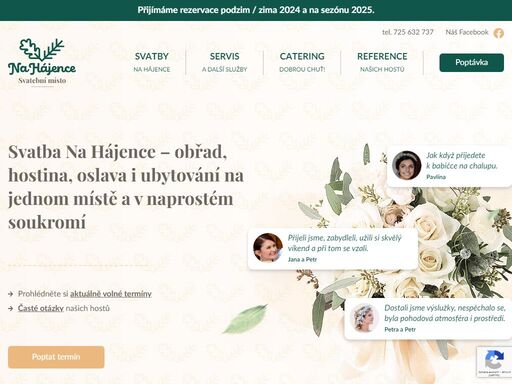
Task: Follow the Časté otázky link
Action: point(41,308)
